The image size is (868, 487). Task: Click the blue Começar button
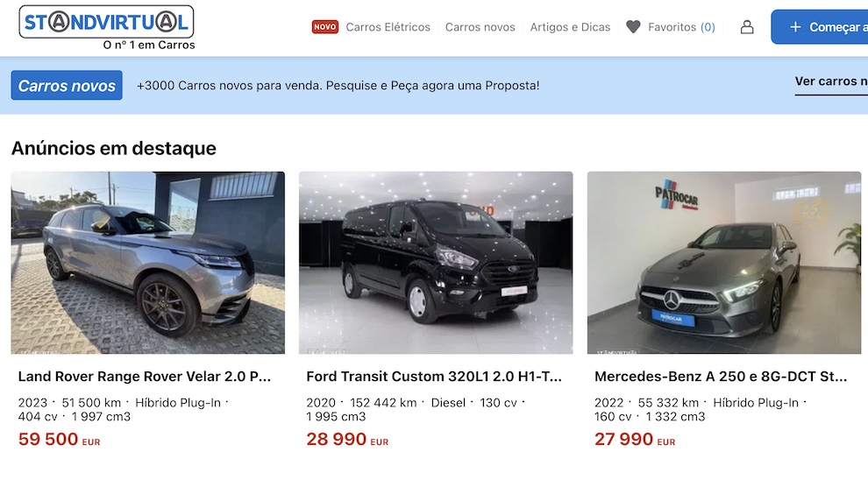[820, 26]
